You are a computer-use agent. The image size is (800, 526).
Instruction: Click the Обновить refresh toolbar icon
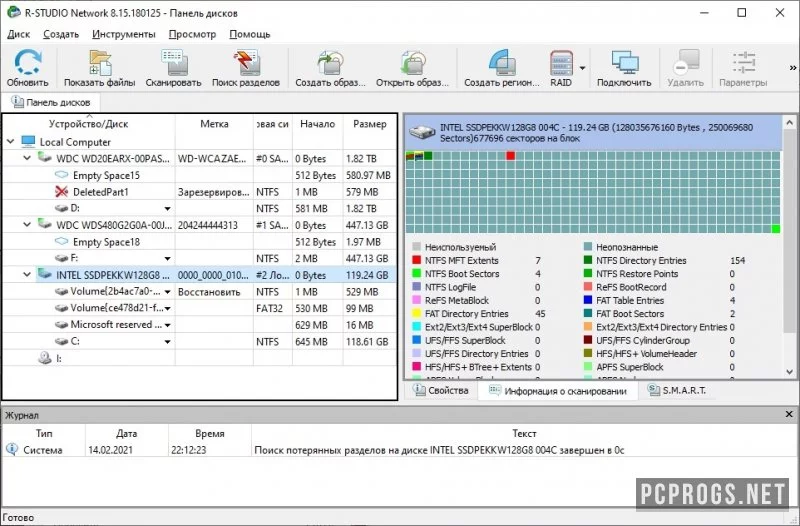[28, 68]
